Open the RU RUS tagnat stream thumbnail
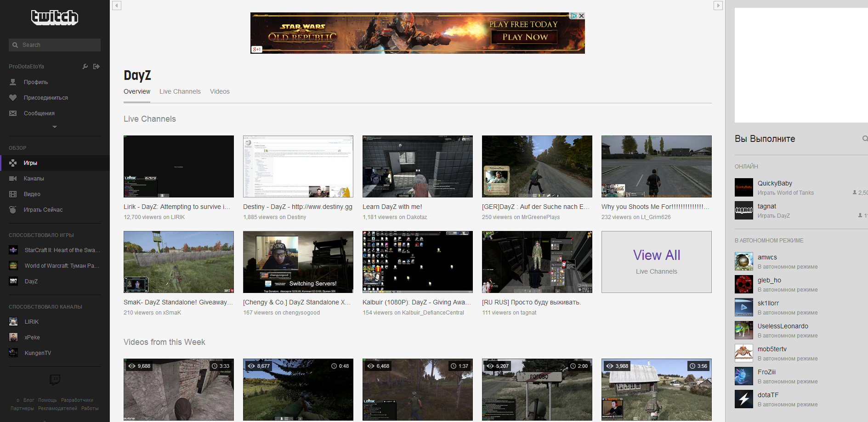Screen dimensions: 868x422 537,262
